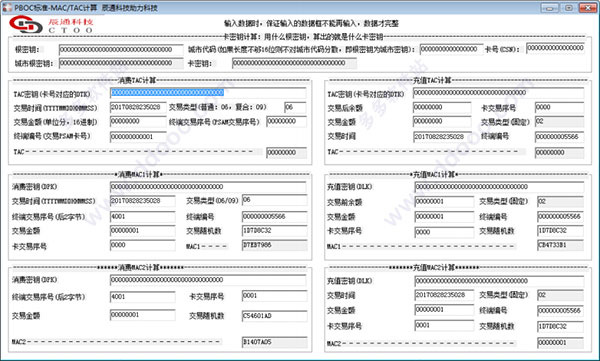Click the 城市根密钥 output field
600x361 pixels.
click(121, 63)
